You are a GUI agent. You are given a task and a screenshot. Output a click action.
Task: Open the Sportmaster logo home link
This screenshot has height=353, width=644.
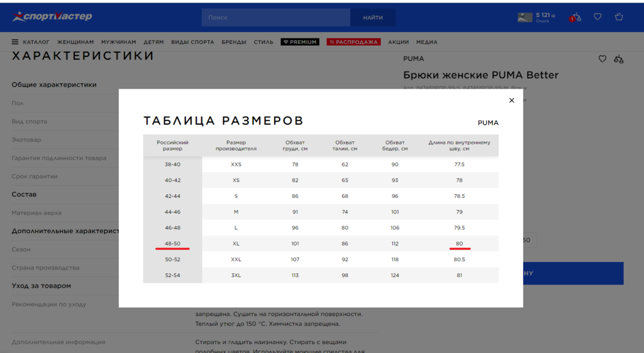coord(52,16)
